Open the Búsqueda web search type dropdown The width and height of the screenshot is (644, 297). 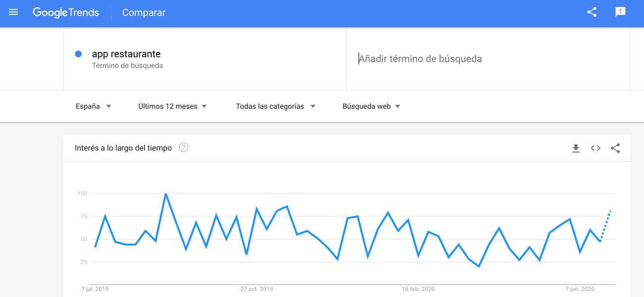coord(372,106)
